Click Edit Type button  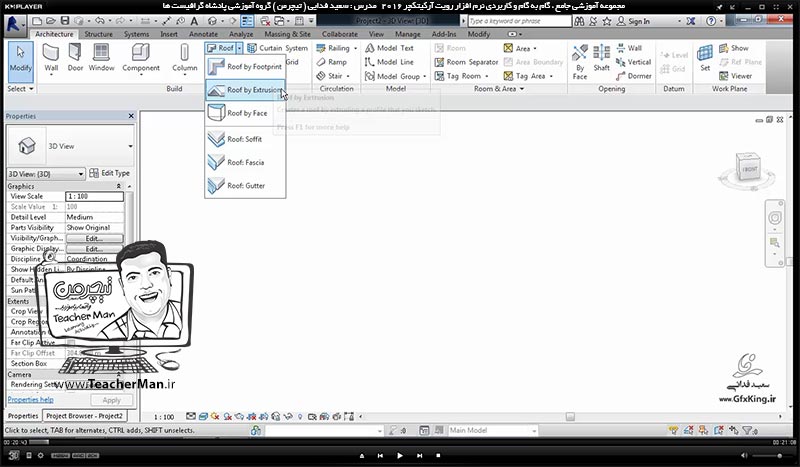[x=109, y=174]
